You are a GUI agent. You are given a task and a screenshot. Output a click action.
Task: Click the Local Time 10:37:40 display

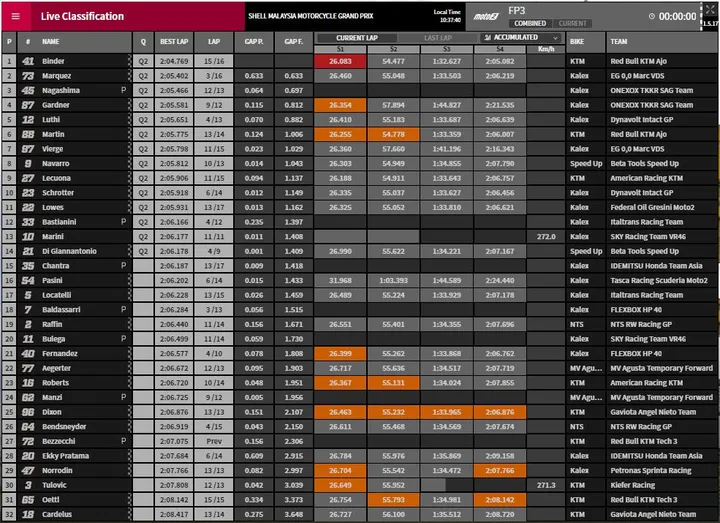[x=447, y=16]
